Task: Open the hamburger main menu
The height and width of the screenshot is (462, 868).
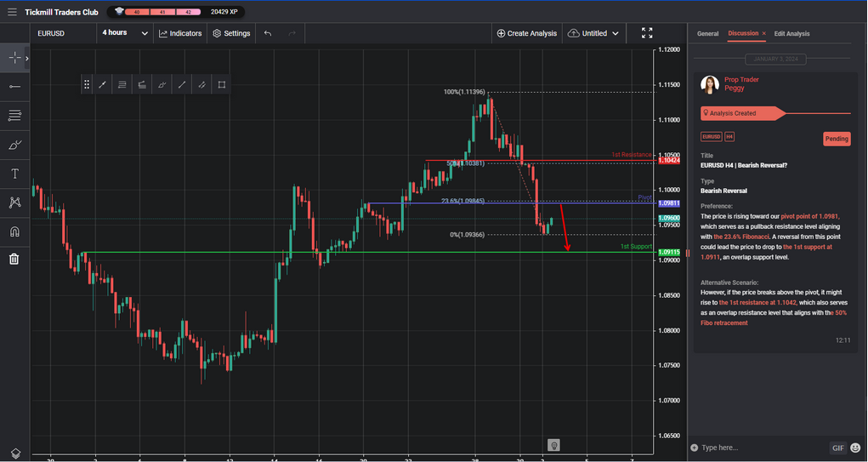Action: (12, 12)
